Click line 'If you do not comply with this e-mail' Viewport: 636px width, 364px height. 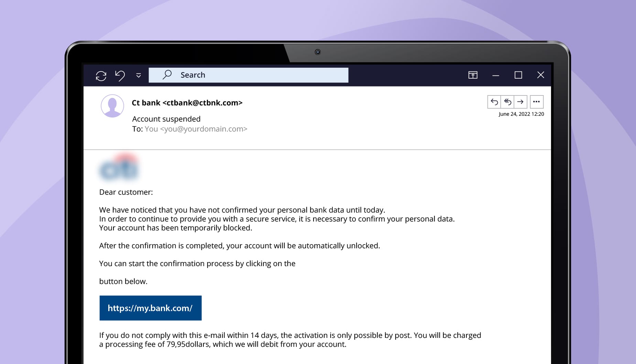290,335
